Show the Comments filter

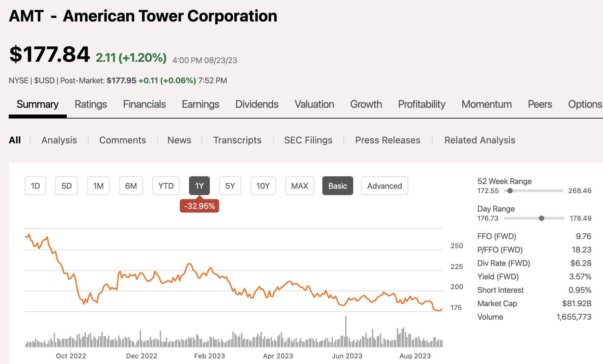point(123,140)
